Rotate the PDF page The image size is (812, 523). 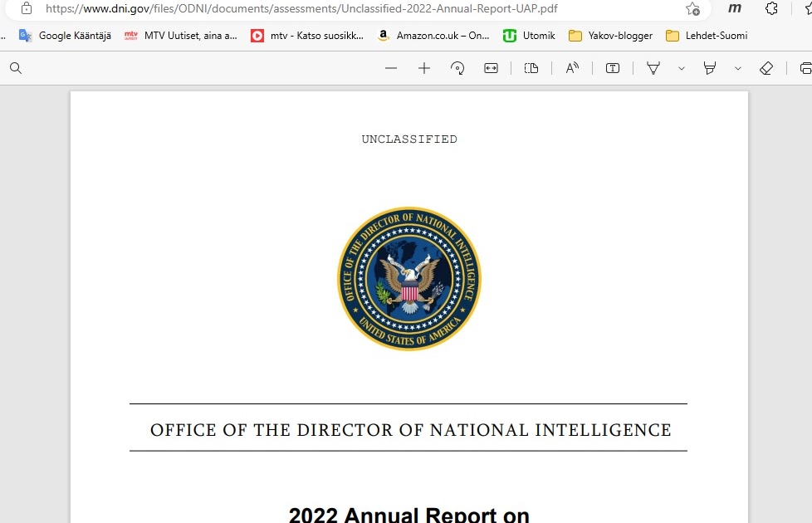click(x=457, y=68)
